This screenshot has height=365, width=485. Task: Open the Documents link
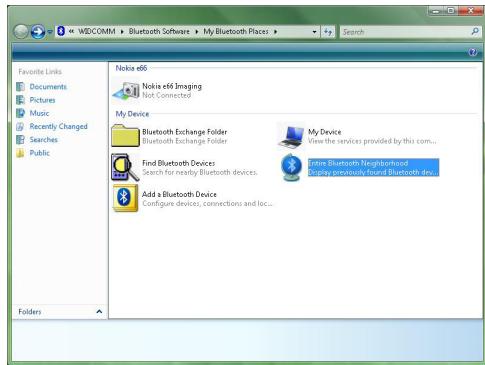[x=48, y=87]
